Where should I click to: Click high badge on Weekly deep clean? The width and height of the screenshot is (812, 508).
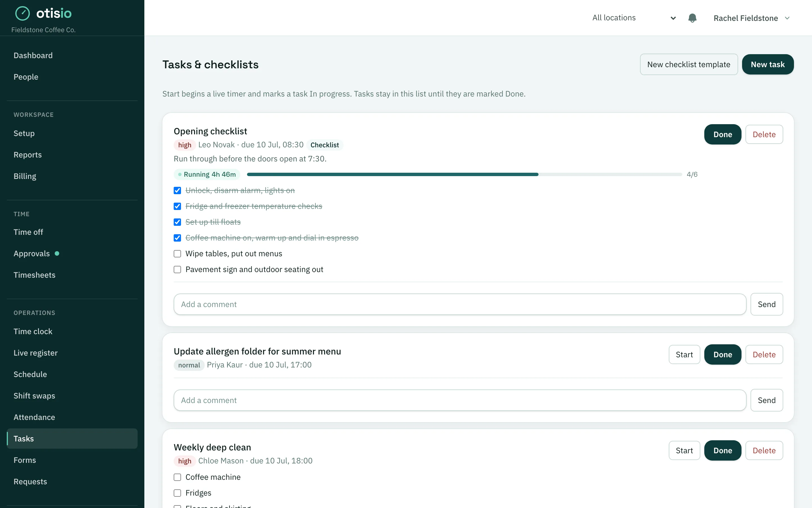185,461
